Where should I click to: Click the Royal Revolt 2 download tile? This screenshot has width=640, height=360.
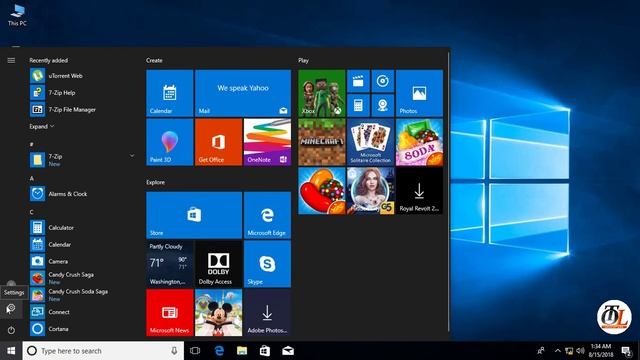tap(419, 191)
